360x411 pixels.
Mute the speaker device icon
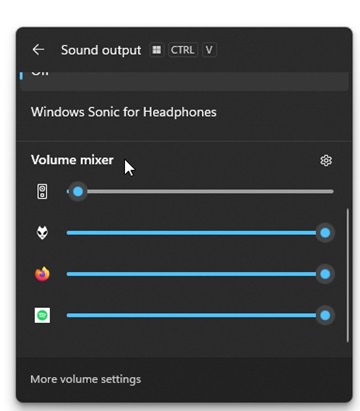point(42,192)
